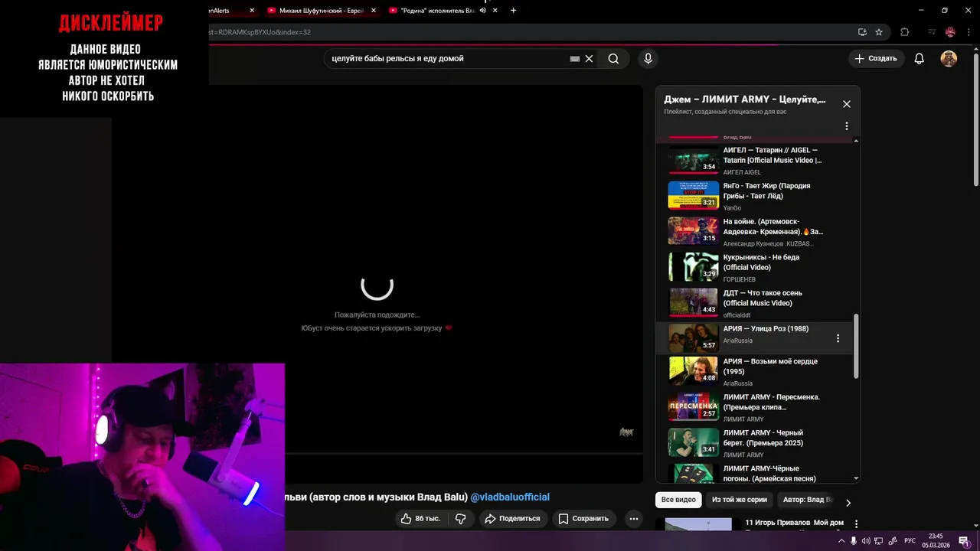Start voice search with the microphone

(x=648, y=59)
